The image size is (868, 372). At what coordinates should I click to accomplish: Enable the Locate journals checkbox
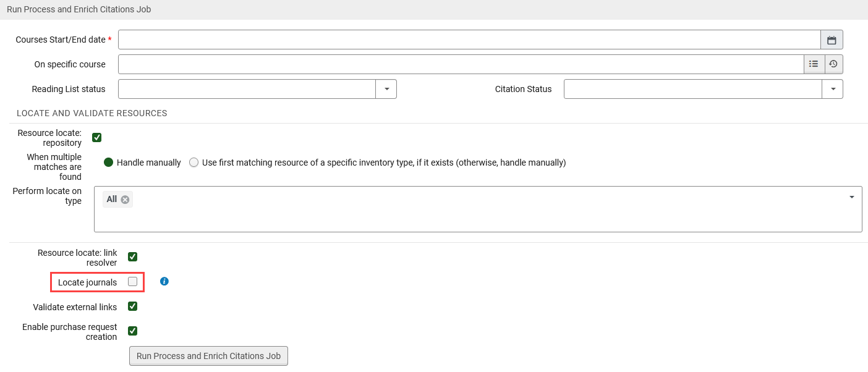point(132,281)
